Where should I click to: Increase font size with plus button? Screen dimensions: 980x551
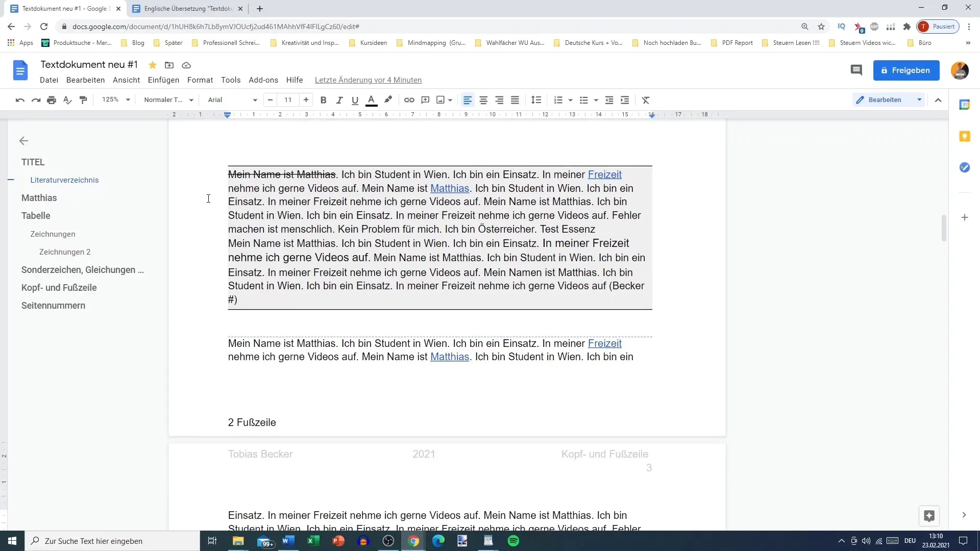(x=306, y=100)
